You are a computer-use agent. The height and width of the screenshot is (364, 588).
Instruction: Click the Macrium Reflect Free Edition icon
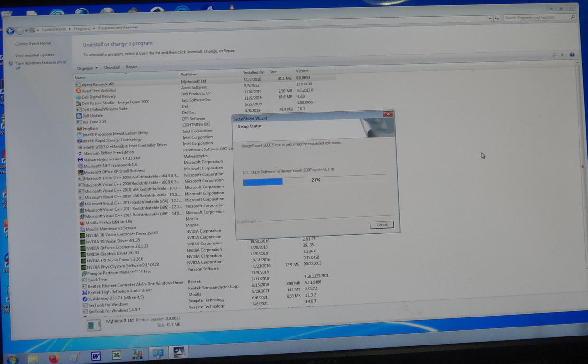pyautogui.click(x=80, y=153)
